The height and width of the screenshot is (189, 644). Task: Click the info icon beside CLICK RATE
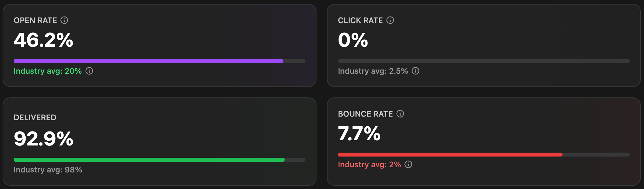click(x=390, y=20)
